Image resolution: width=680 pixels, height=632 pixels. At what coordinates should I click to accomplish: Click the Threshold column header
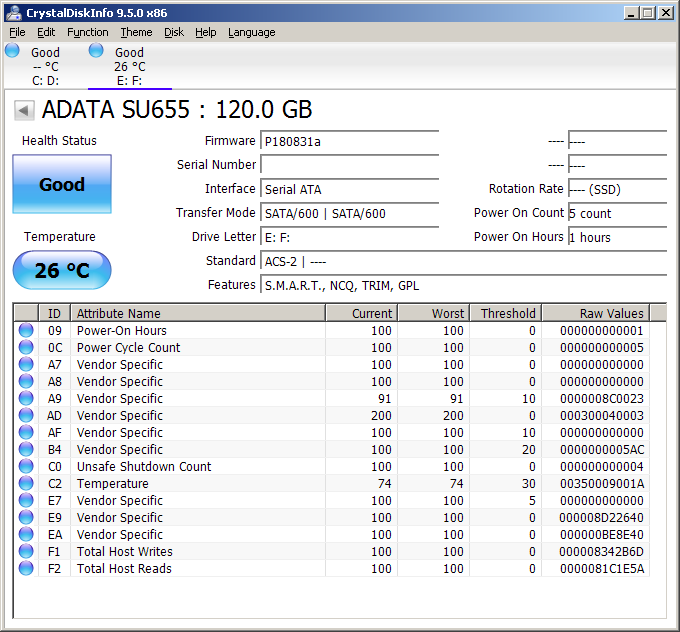coord(506,313)
